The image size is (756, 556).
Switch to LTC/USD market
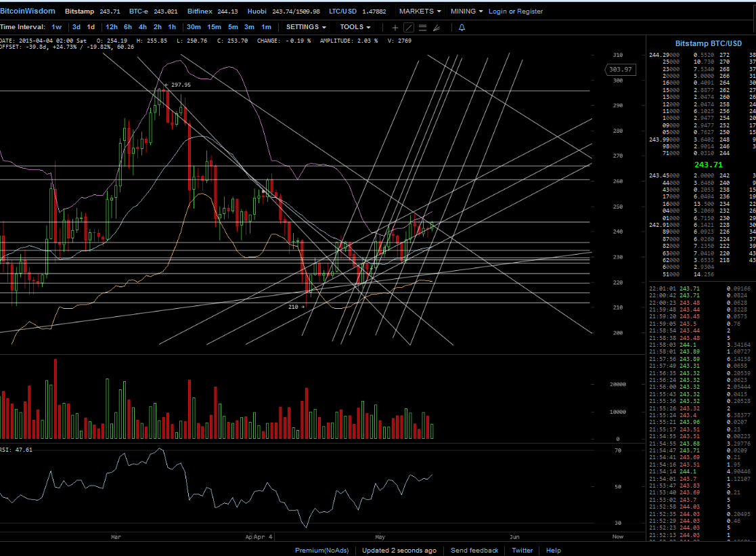(x=342, y=11)
